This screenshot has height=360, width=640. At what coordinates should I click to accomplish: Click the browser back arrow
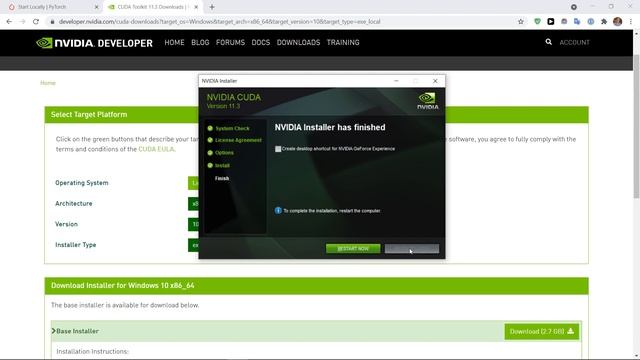tap(9, 22)
